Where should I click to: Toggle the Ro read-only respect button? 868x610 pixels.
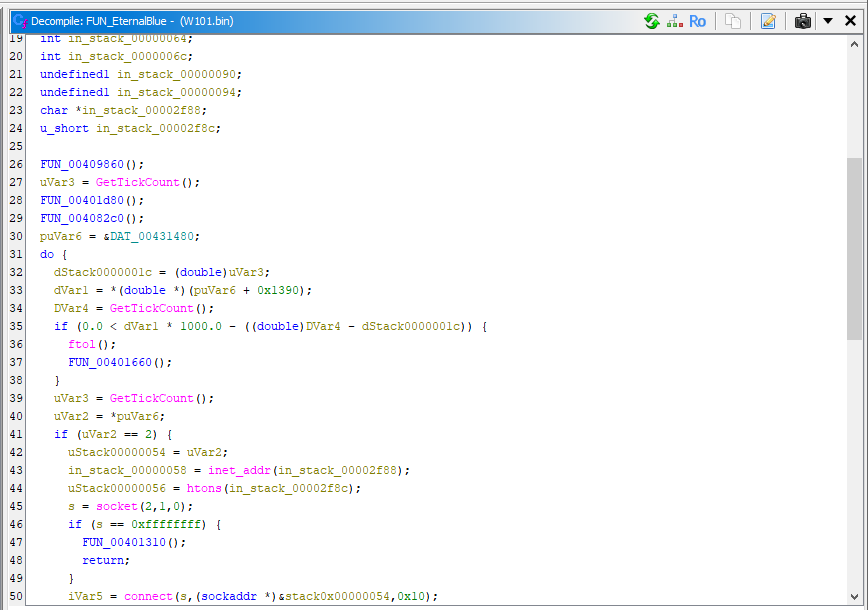coord(697,21)
